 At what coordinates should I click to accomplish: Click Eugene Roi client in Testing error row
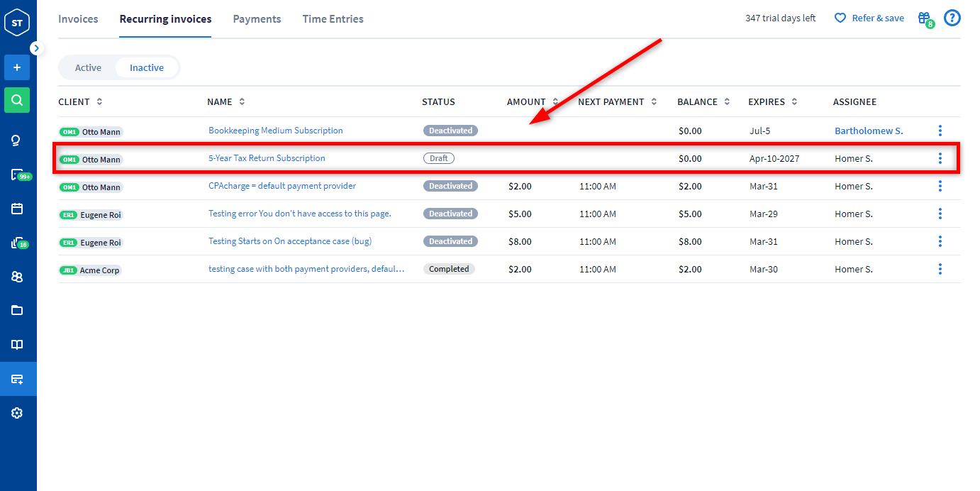click(x=91, y=215)
